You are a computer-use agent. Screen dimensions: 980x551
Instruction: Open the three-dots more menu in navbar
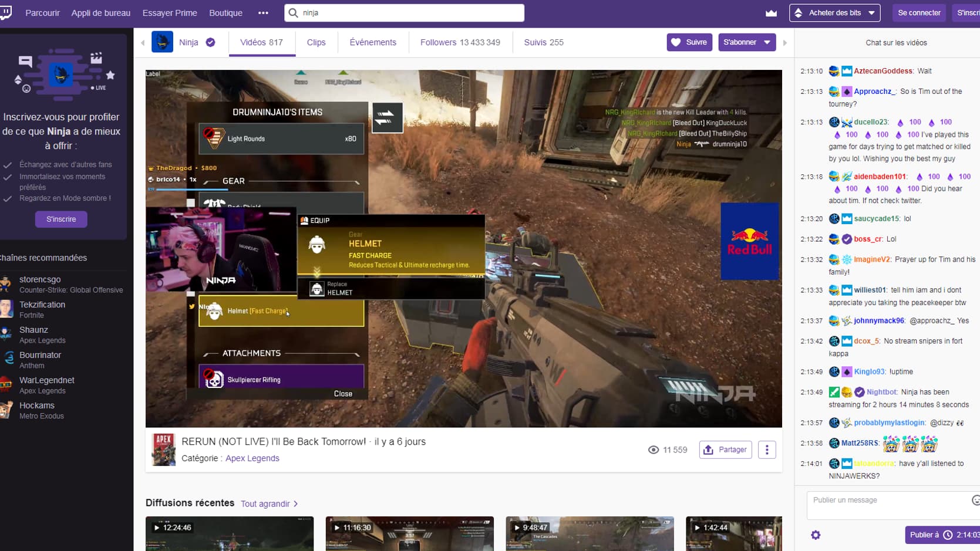pyautogui.click(x=263, y=13)
